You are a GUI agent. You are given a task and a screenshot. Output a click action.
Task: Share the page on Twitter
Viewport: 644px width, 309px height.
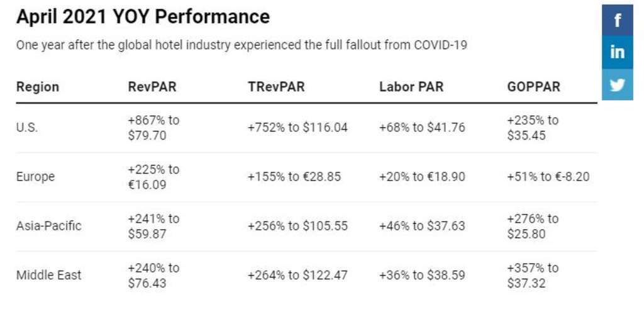click(617, 84)
